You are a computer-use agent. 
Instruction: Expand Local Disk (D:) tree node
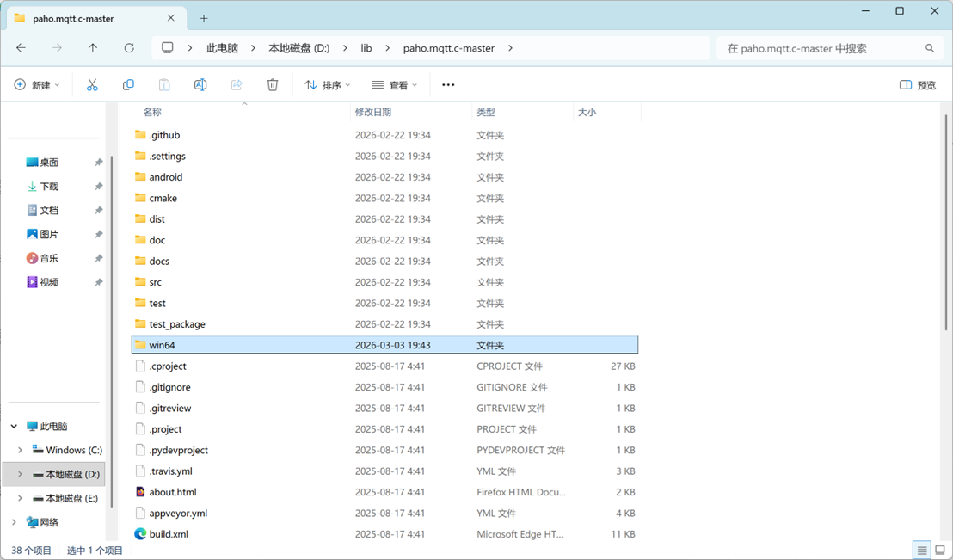(20, 474)
